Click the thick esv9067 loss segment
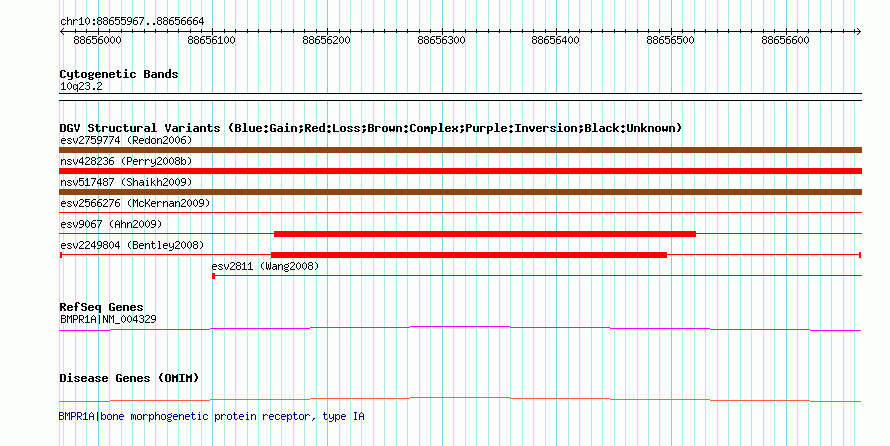The width and height of the screenshot is (890, 446). (485, 234)
